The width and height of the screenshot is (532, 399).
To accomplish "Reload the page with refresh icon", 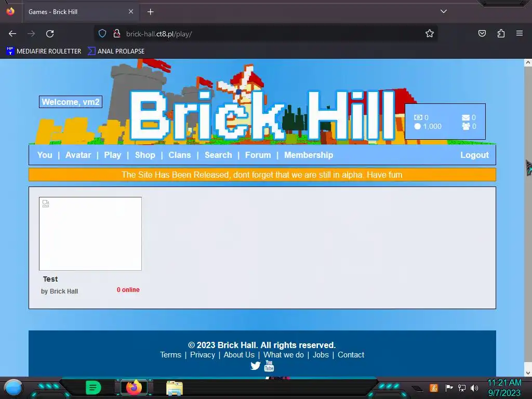I will (50, 34).
